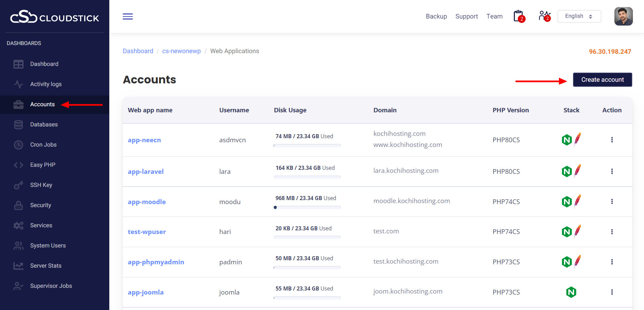Image resolution: width=644 pixels, height=310 pixels.
Task: Click the user profile avatar
Action: (x=623, y=16)
